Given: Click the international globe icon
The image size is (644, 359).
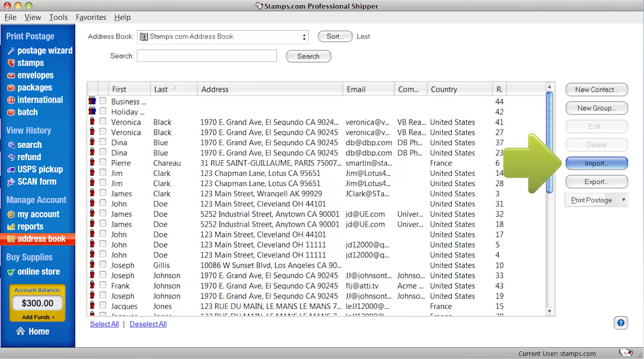Looking at the screenshot, I should (11, 100).
